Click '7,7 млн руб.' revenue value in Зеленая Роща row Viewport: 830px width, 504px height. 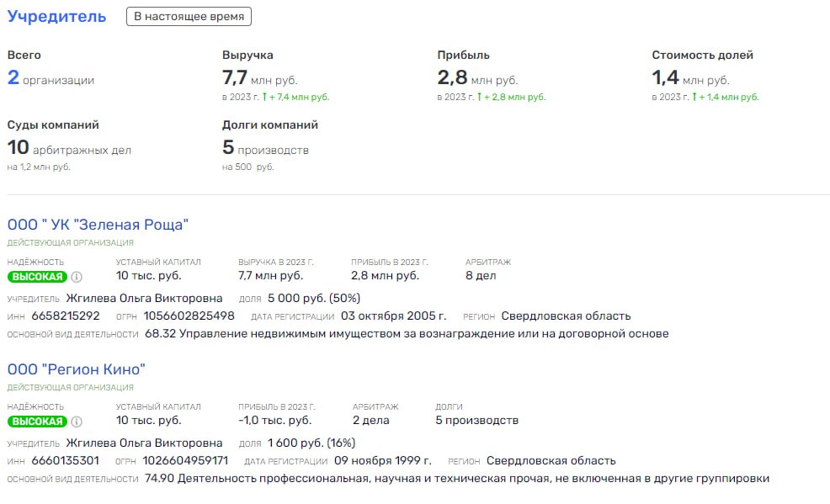click(x=270, y=275)
